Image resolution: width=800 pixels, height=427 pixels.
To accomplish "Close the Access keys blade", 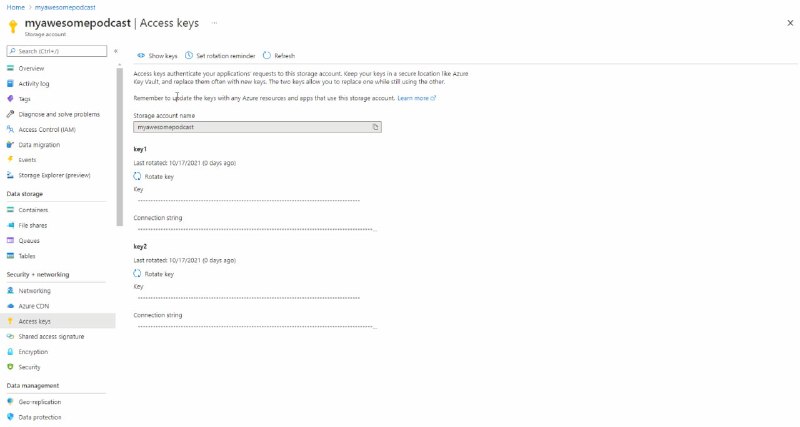I will click(790, 23).
